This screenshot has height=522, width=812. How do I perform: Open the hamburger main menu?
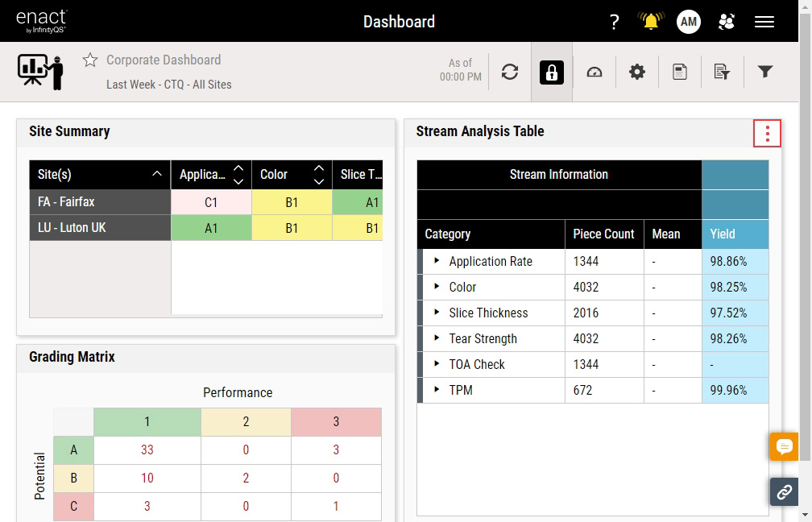click(x=764, y=22)
